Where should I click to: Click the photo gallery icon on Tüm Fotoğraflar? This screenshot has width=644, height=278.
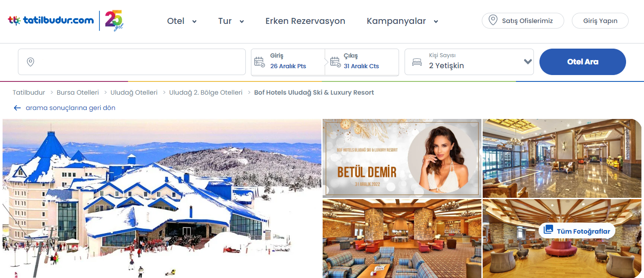click(x=548, y=231)
